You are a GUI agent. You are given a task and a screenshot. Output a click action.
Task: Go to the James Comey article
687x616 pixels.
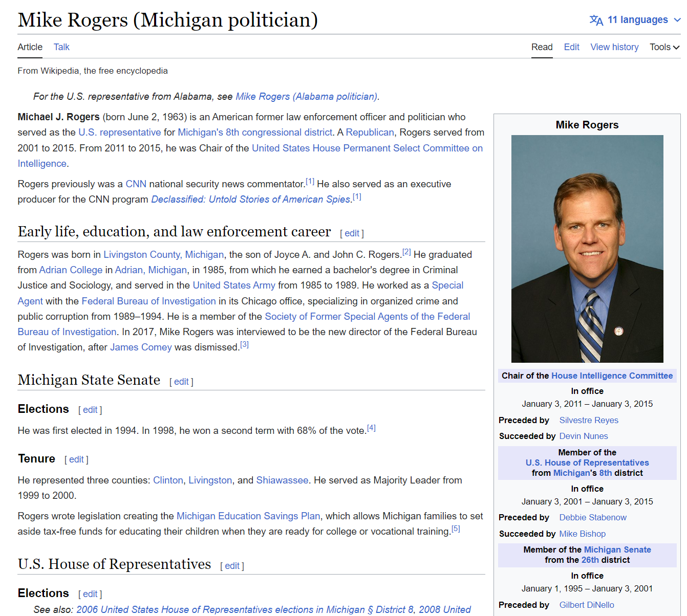[x=141, y=347]
